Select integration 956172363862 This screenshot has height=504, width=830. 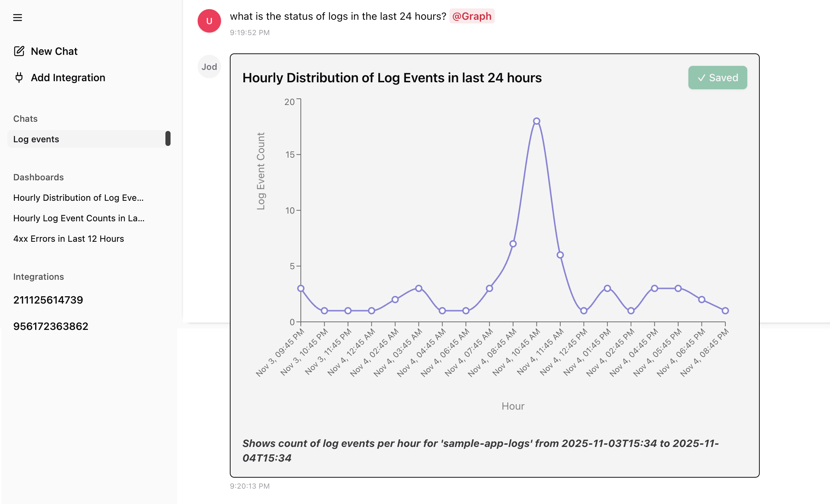[51, 326]
